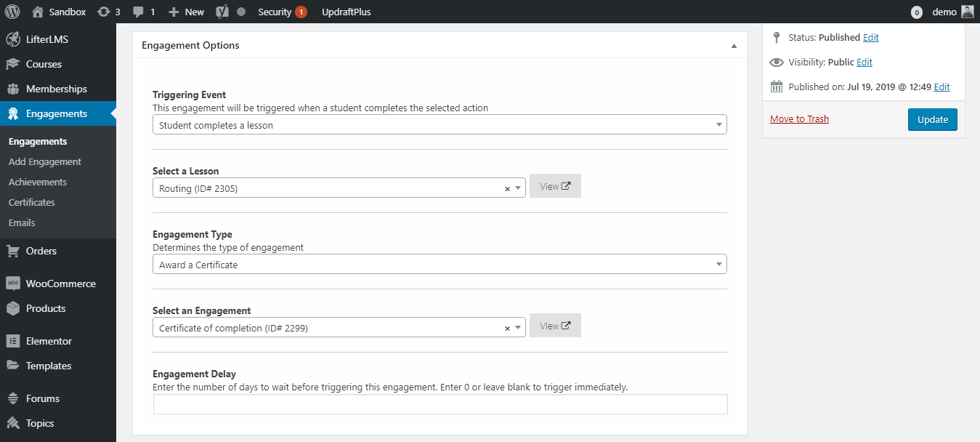Viewport: 980px width, 442px height.
Task: Click the Status pin icon
Action: click(x=777, y=37)
